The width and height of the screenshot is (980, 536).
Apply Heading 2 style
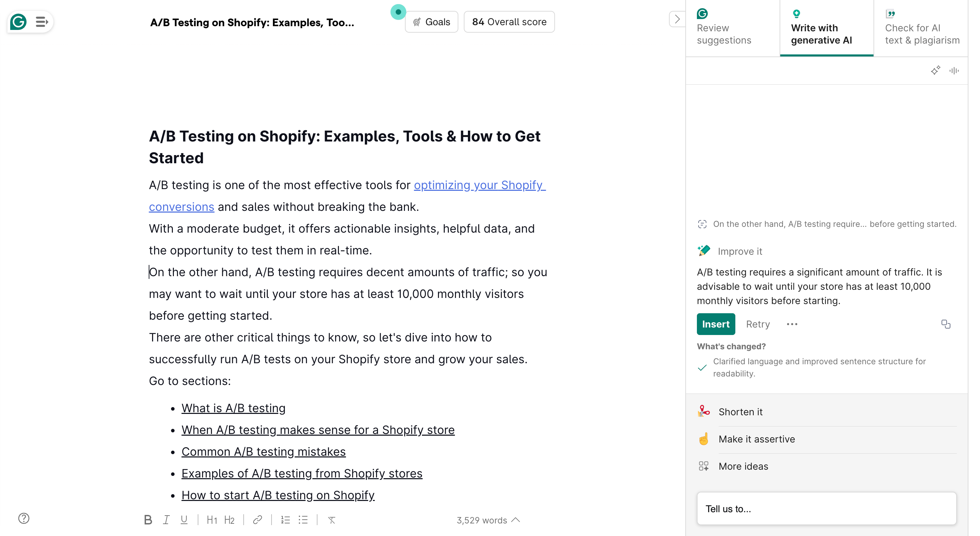(229, 520)
